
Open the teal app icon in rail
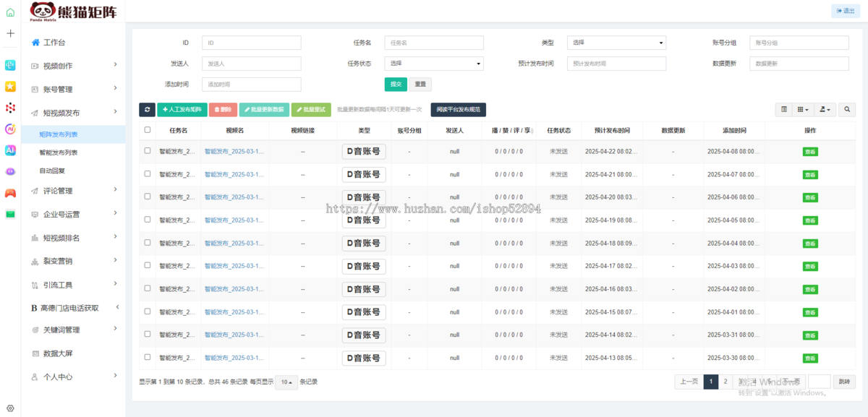10,66
